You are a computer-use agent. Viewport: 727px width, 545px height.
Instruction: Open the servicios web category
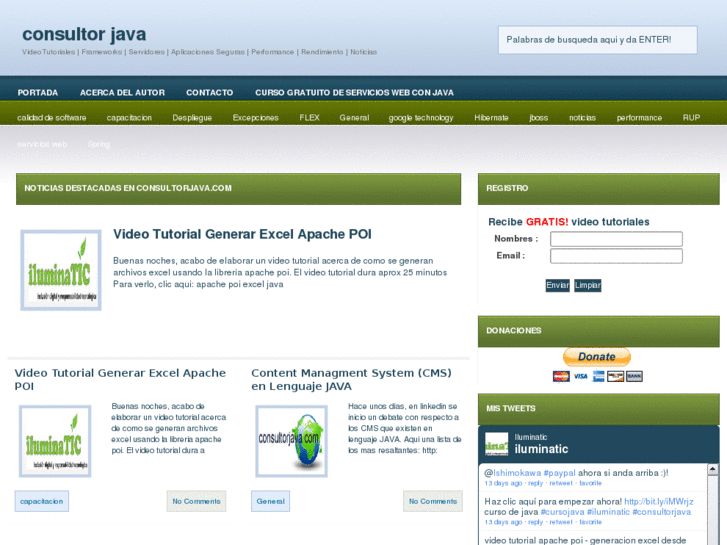[x=42, y=144]
